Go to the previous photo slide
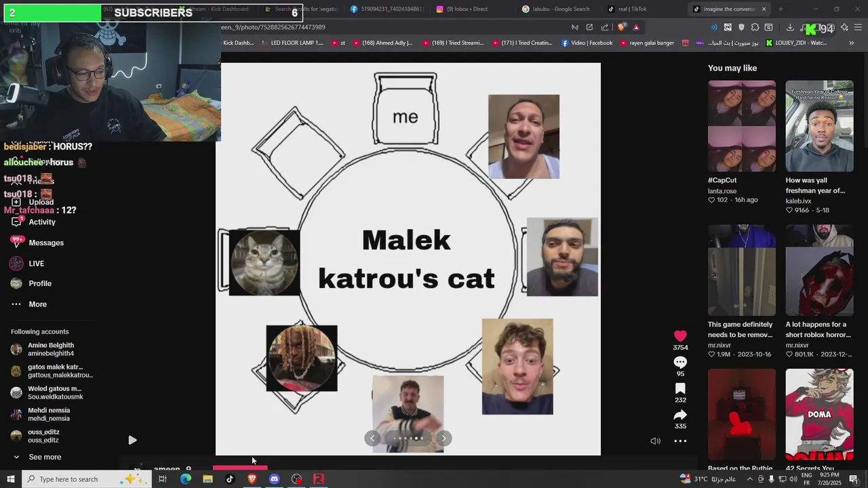868x488 pixels. click(372, 438)
